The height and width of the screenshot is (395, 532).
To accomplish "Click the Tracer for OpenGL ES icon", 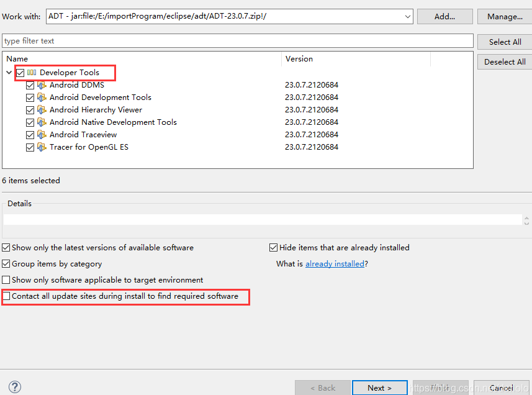I will (42, 147).
